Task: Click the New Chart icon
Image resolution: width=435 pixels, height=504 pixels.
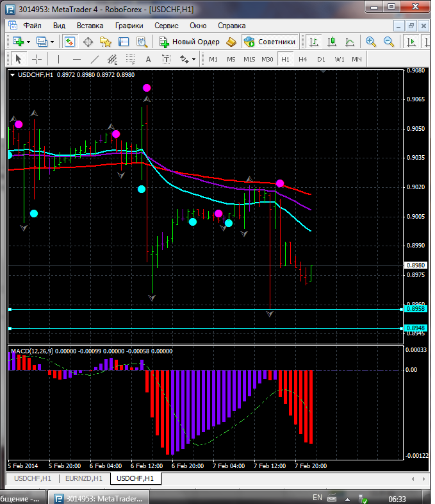Action: click(x=18, y=42)
